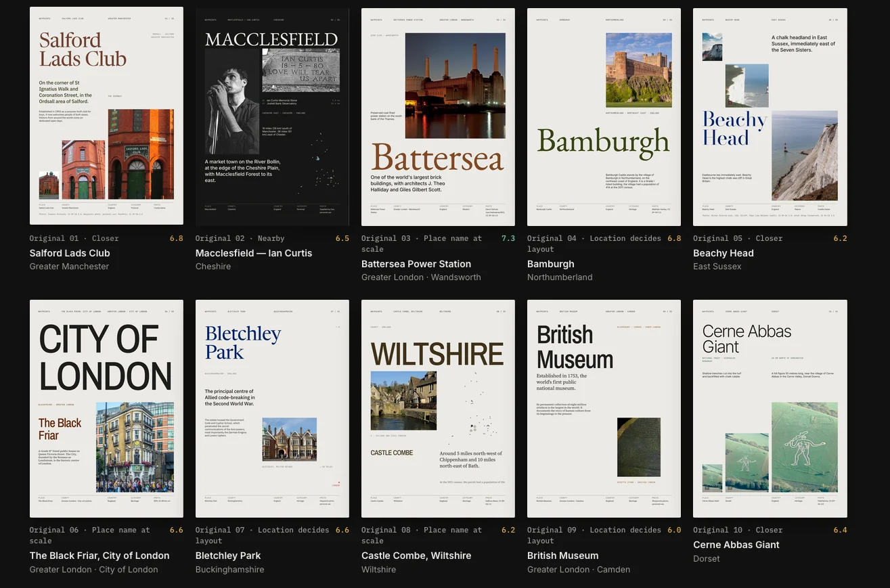Open the British Museum poster thumbnail
Viewport: 890px width, 588px height.
[x=604, y=409]
